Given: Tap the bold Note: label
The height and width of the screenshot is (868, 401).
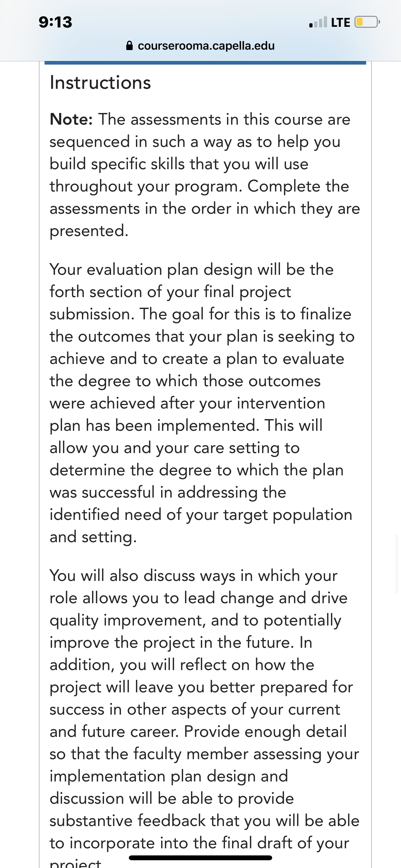Looking at the screenshot, I should coord(71,119).
